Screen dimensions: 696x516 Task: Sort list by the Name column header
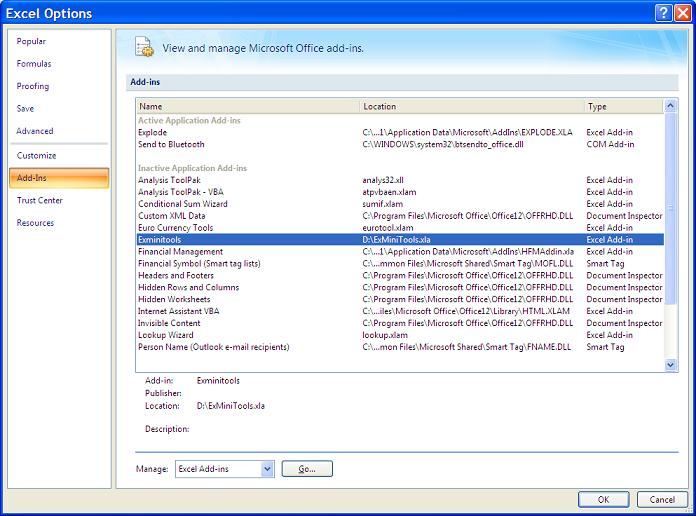click(248, 106)
